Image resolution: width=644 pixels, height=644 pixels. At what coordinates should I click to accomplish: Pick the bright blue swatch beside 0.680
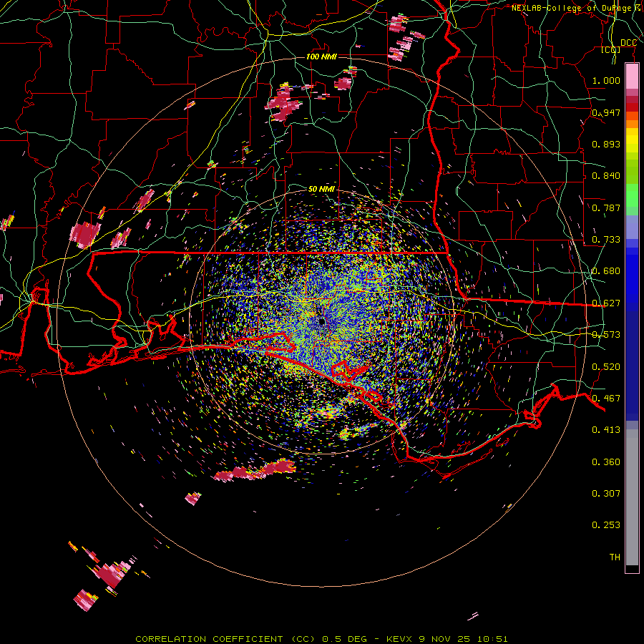(x=632, y=275)
